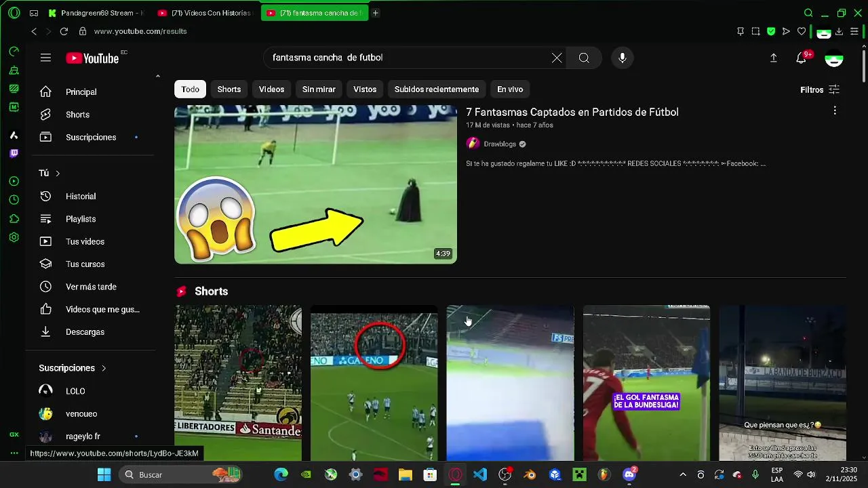This screenshot has width=868, height=488.
Task: Launch Blender from the taskbar
Action: (x=530, y=474)
